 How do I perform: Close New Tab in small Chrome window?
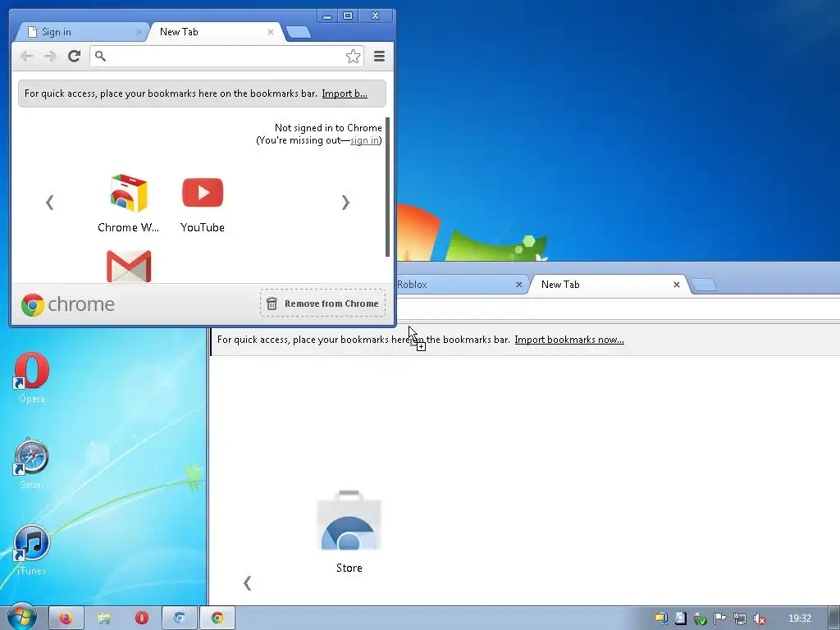[x=271, y=32]
